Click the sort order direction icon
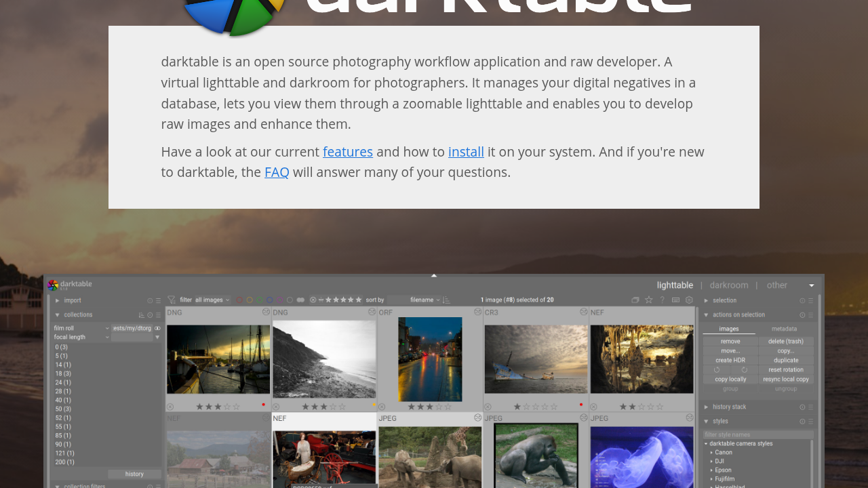This screenshot has width=868, height=488. coord(446,300)
